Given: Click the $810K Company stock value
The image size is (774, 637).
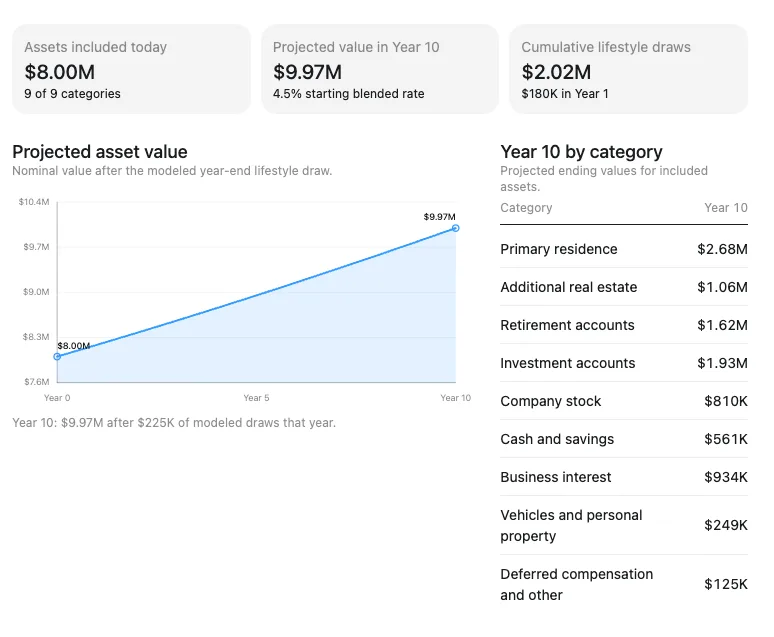Looking at the screenshot, I should coord(726,401).
